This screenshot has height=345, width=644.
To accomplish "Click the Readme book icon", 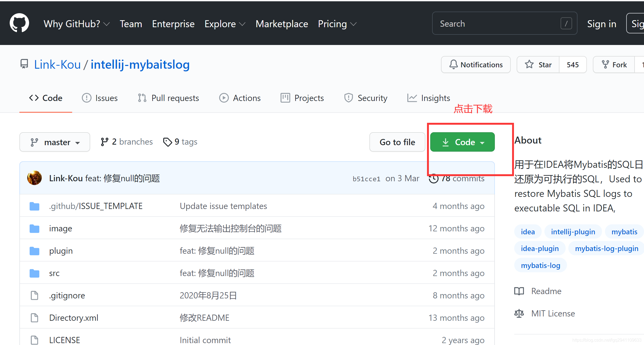I will (x=519, y=291).
